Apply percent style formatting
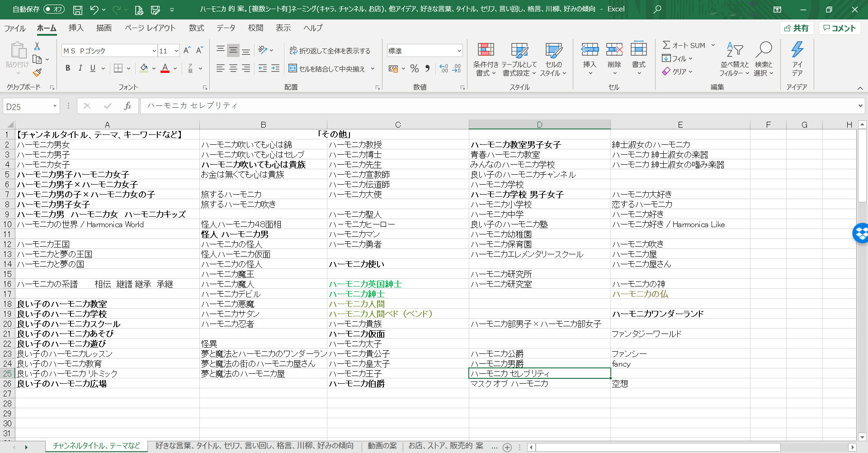 414,69
